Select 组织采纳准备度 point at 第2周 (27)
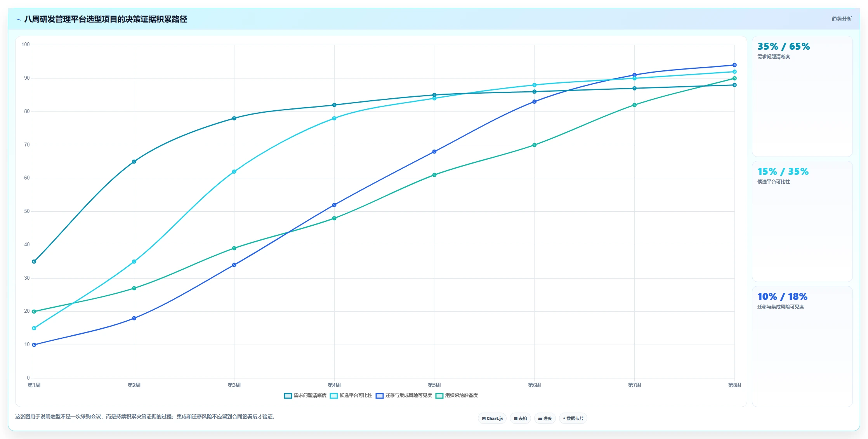The width and height of the screenshot is (868, 439). pyautogui.click(x=134, y=288)
